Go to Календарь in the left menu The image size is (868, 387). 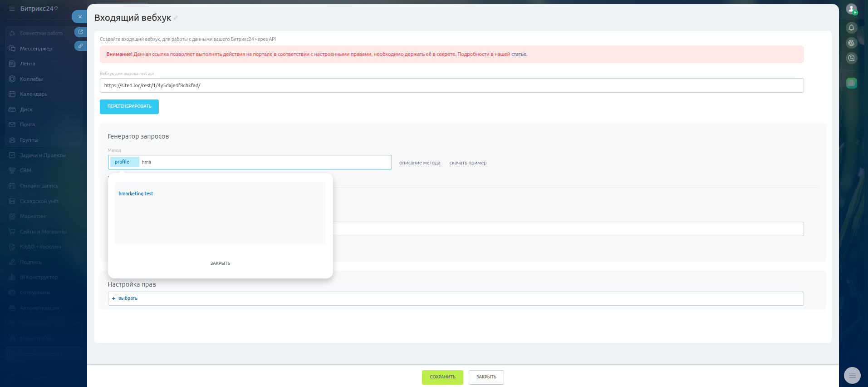click(34, 94)
